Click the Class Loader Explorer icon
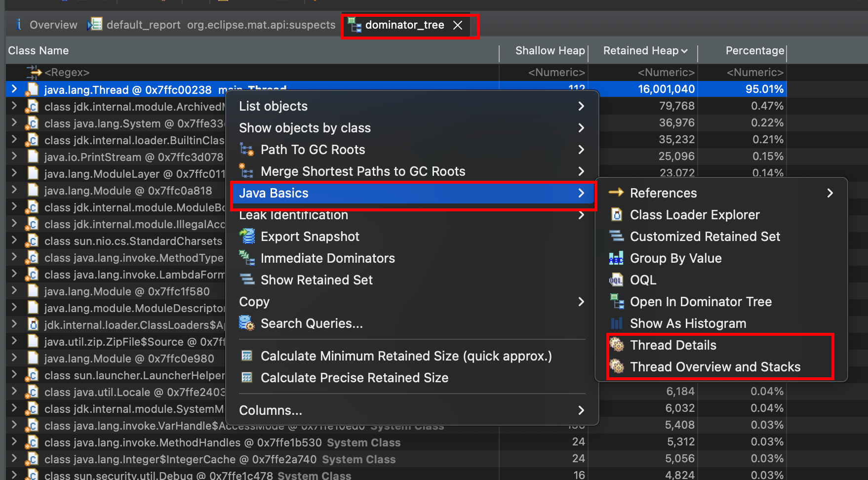Viewport: 868px width, 480px height. pyautogui.click(x=617, y=214)
